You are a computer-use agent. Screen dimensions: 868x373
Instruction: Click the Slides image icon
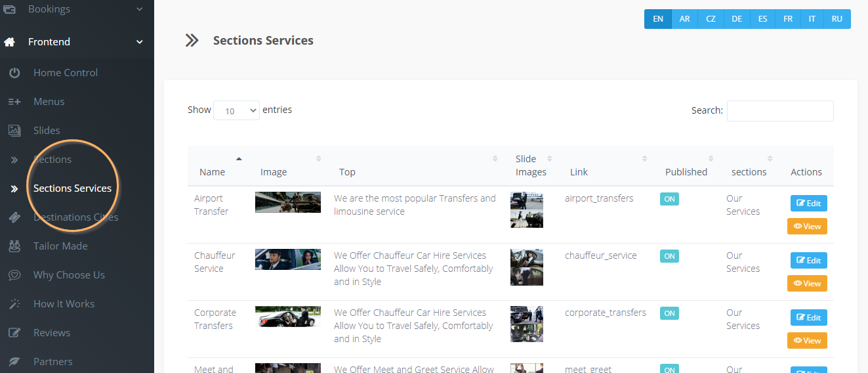tap(14, 131)
